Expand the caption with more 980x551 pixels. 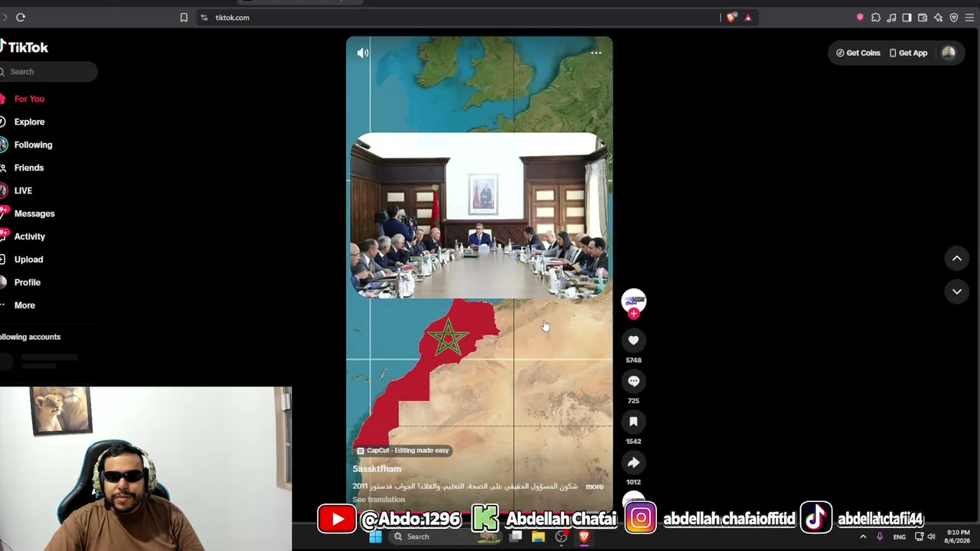point(594,486)
